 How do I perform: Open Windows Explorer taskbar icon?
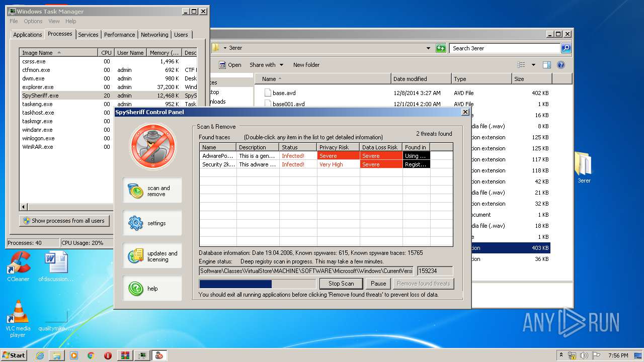click(x=57, y=355)
